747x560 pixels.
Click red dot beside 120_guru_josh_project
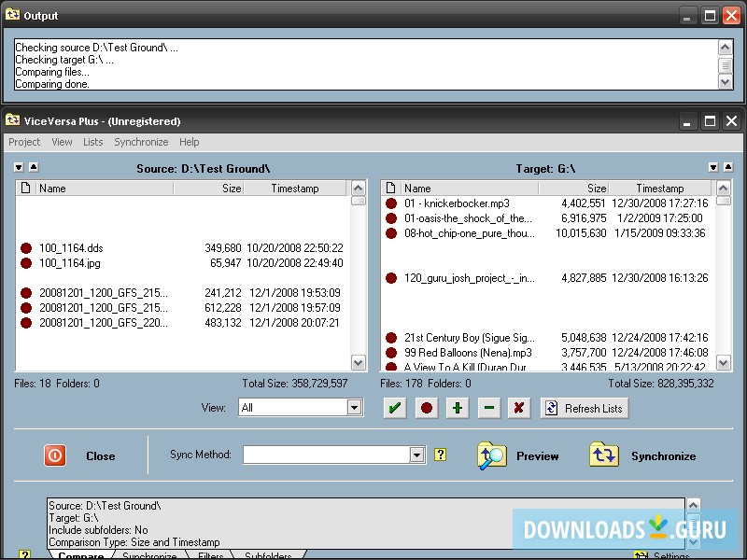[391, 278]
